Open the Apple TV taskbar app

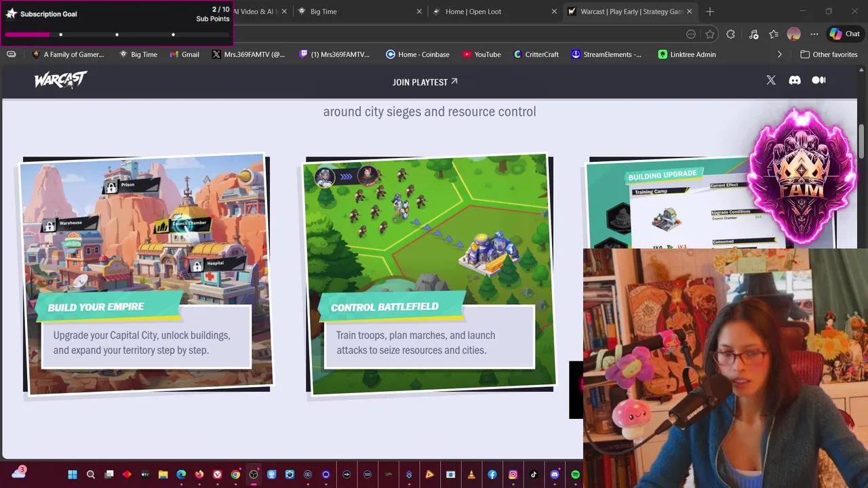[x=145, y=474]
